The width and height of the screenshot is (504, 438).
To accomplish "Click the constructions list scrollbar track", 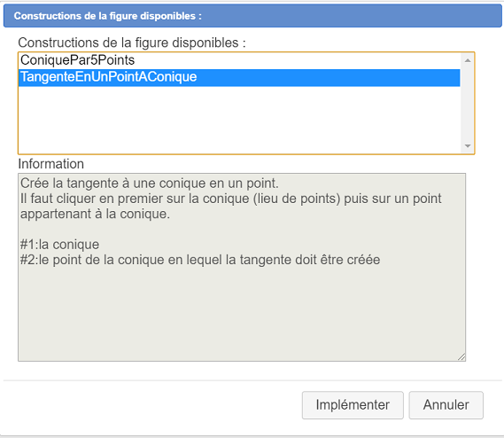I will pos(468,103).
